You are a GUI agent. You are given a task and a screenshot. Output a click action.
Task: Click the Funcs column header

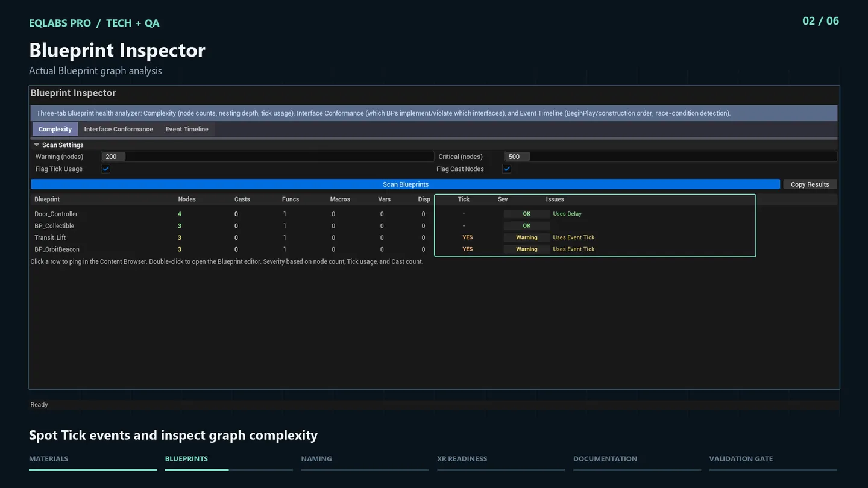click(291, 199)
